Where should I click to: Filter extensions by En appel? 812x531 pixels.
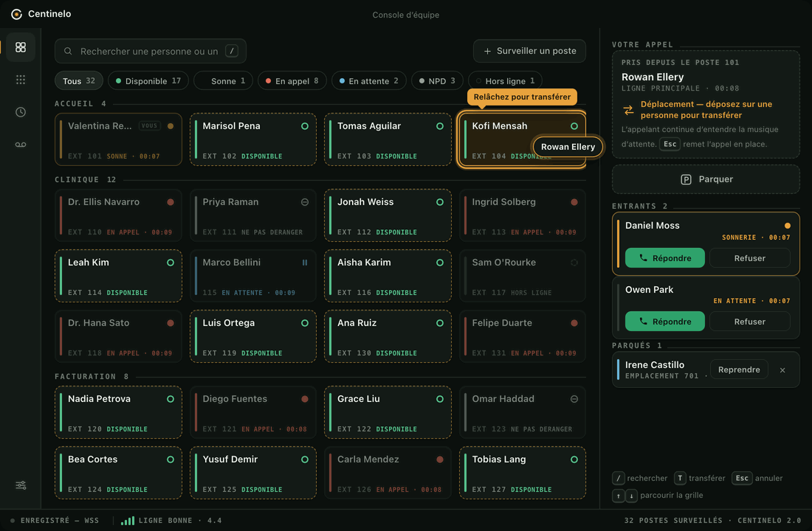point(292,80)
